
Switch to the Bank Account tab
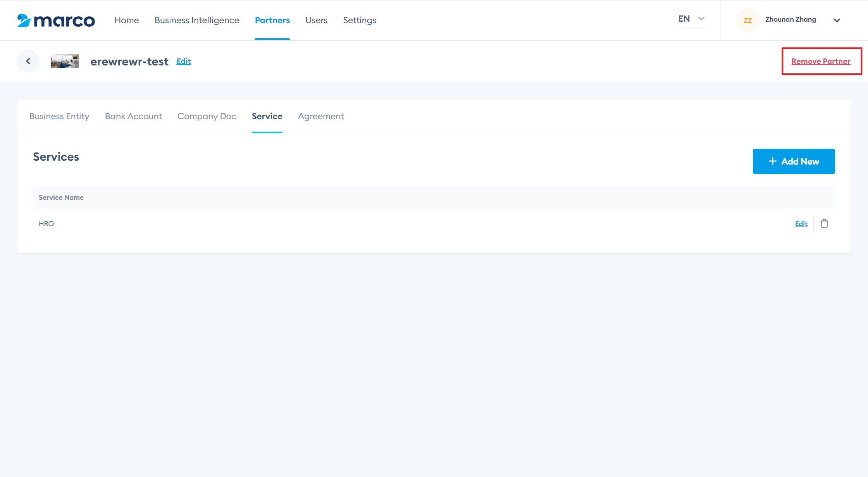coord(133,116)
